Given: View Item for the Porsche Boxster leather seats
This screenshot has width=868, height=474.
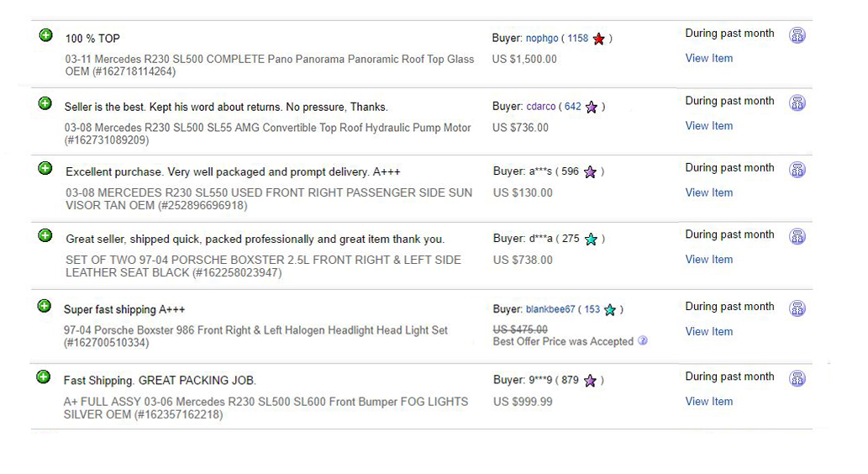Looking at the screenshot, I should pos(708,259).
